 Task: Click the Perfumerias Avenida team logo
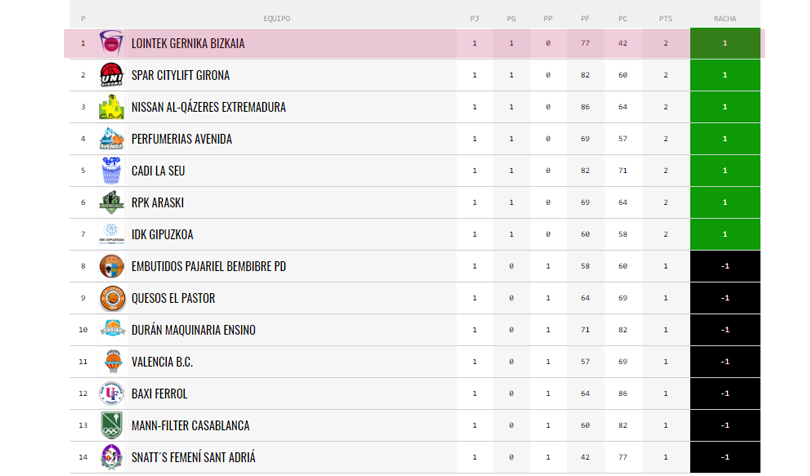(112, 139)
